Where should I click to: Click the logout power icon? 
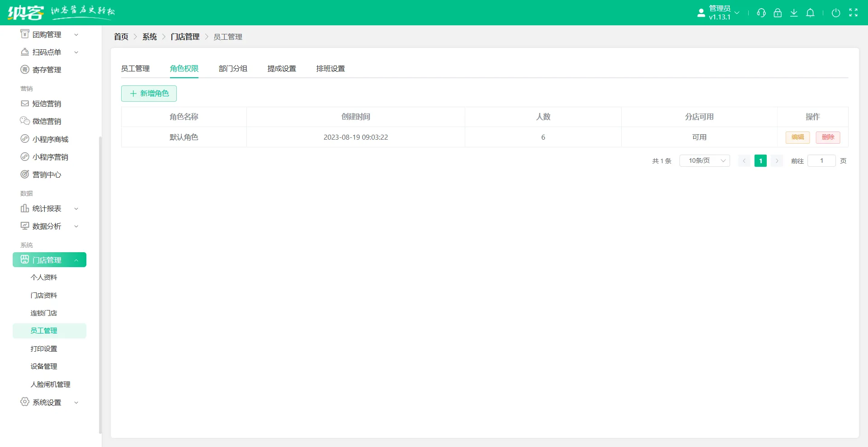[835, 13]
